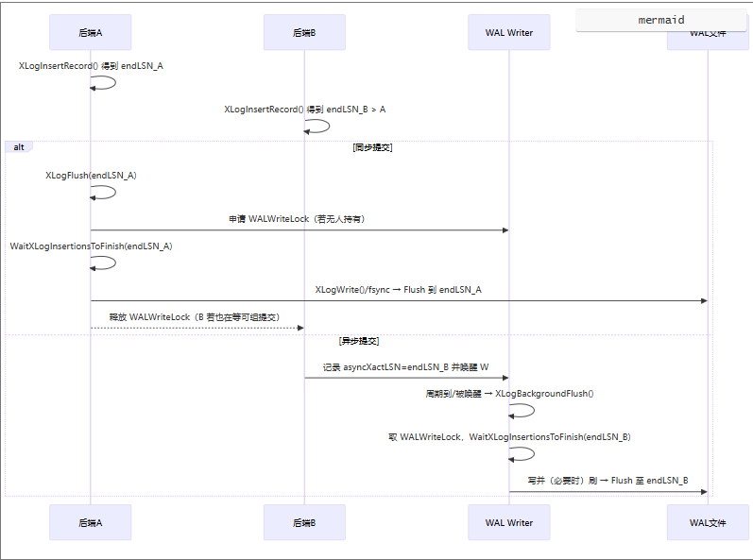
Task: Select the top 后端A participant box
Action: pos(91,33)
